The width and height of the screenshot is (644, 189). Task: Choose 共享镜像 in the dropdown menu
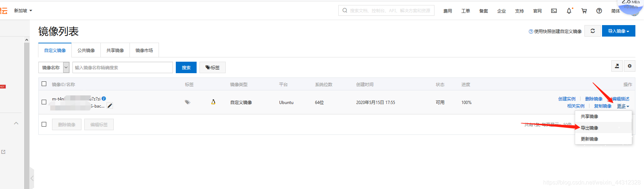(603, 117)
